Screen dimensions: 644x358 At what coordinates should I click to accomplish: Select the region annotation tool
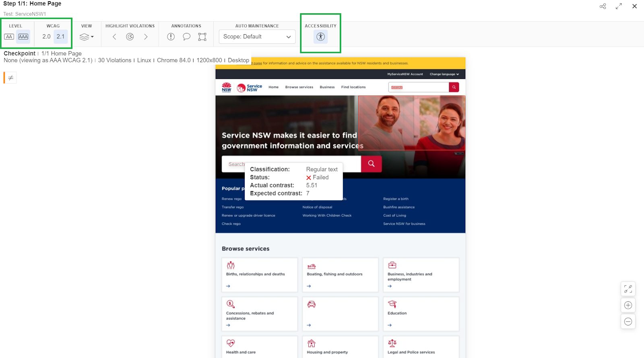pyautogui.click(x=202, y=37)
